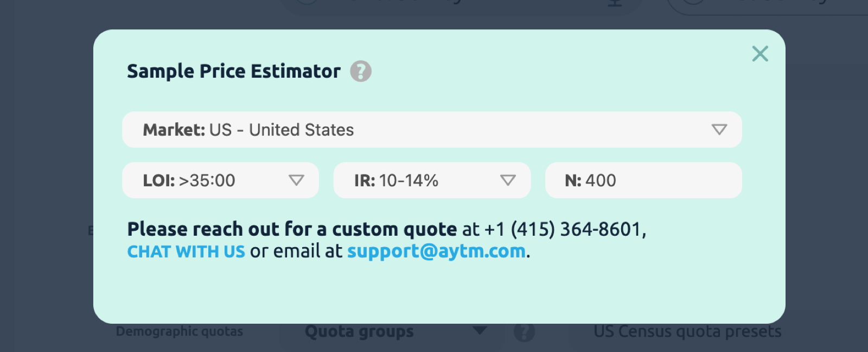868x352 pixels.
Task: Click the IR dropdown triangle icon
Action: (508, 180)
